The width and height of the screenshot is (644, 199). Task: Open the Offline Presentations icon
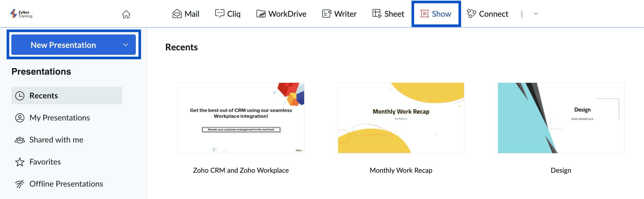[19, 184]
